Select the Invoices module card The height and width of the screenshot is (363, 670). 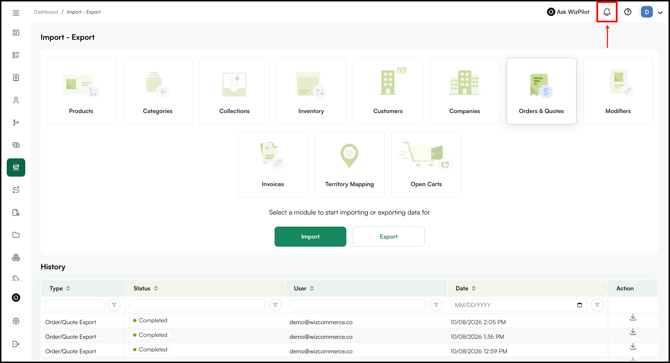pyautogui.click(x=273, y=164)
